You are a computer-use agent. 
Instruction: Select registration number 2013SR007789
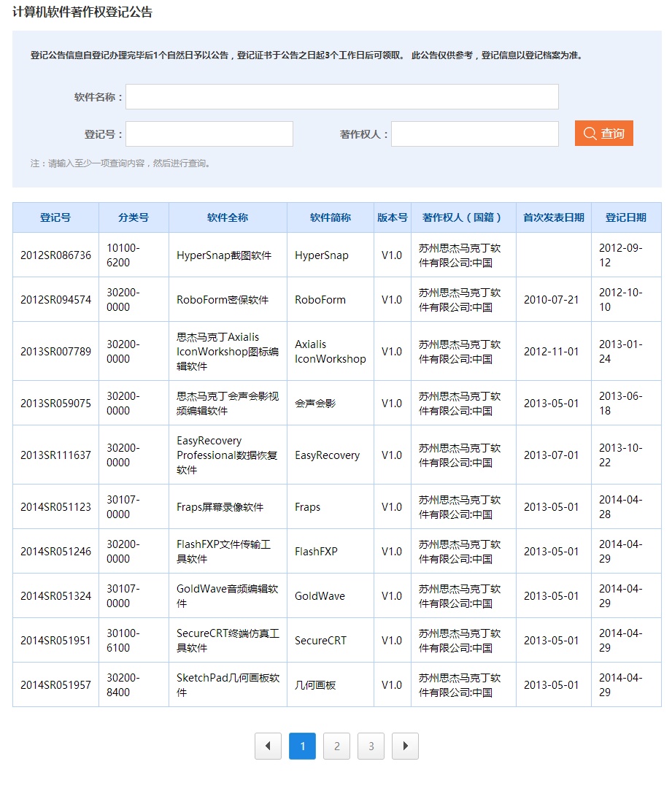(x=55, y=352)
